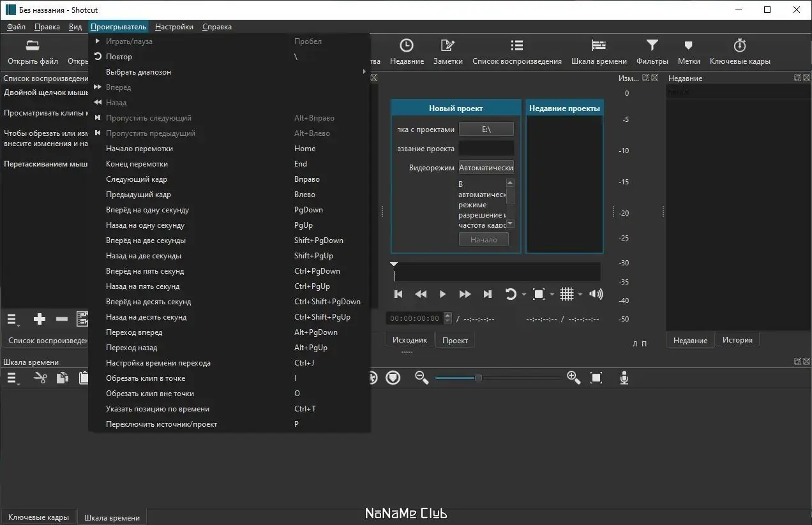Image resolution: width=812 pixels, height=525 pixels.
Task: Toggle the player zoom-fit icon
Action: [x=539, y=294]
